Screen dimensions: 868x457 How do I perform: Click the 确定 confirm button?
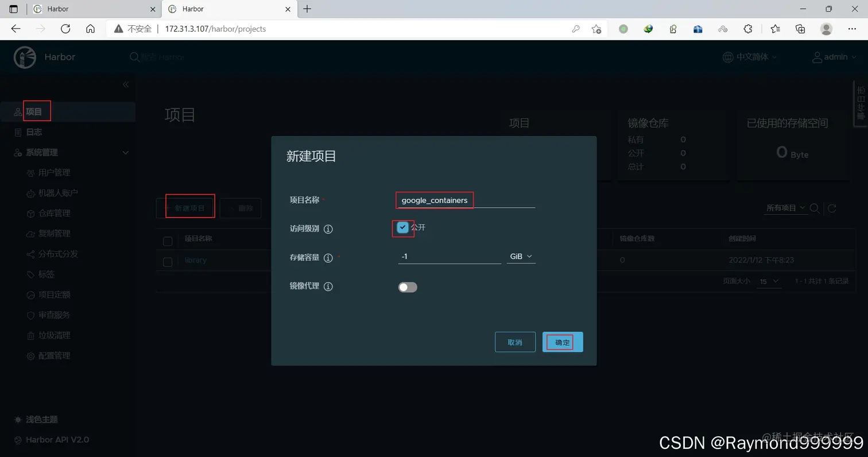click(x=561, y=342)
